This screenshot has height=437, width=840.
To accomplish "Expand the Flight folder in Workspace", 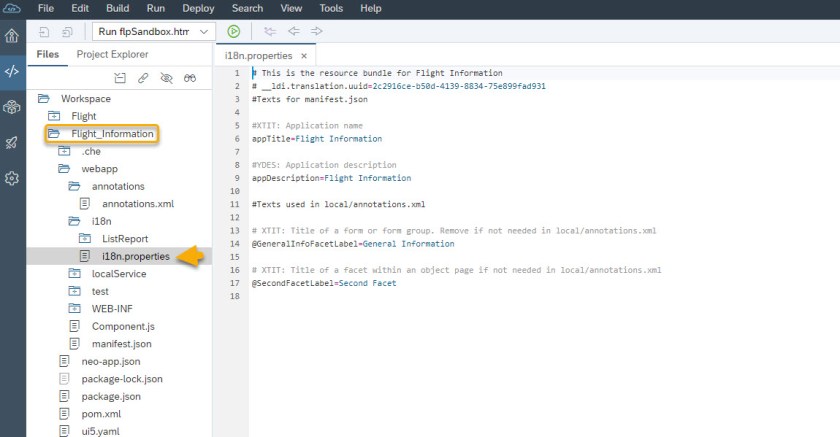I will pyautogui.click(x=83, y=116).
